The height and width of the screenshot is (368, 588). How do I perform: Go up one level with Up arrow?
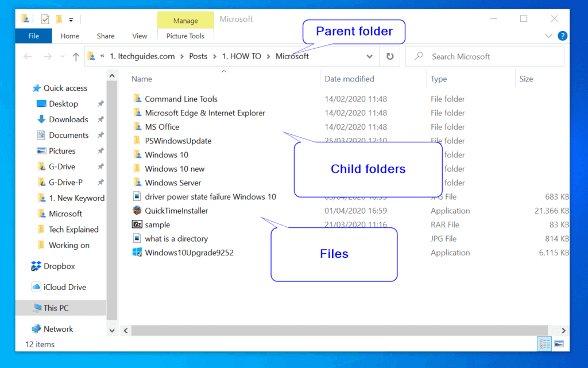tap(76, 57)
